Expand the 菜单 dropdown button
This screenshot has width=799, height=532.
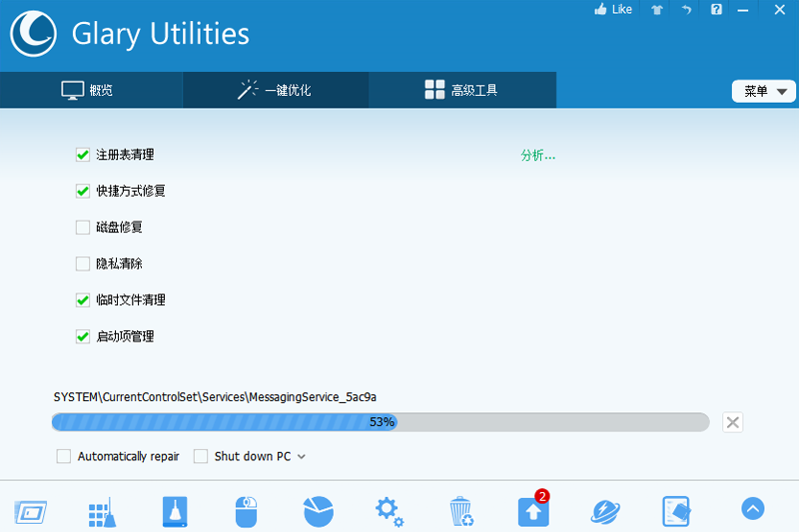(x=763, y=91)
